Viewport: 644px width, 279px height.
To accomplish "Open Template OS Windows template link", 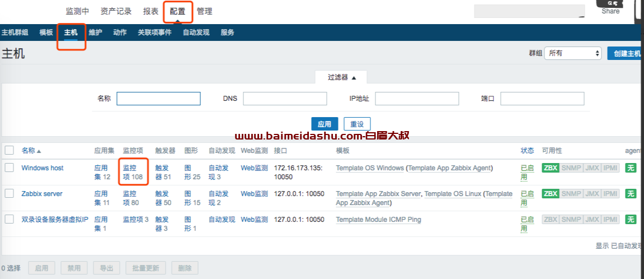I will point(370,168).
